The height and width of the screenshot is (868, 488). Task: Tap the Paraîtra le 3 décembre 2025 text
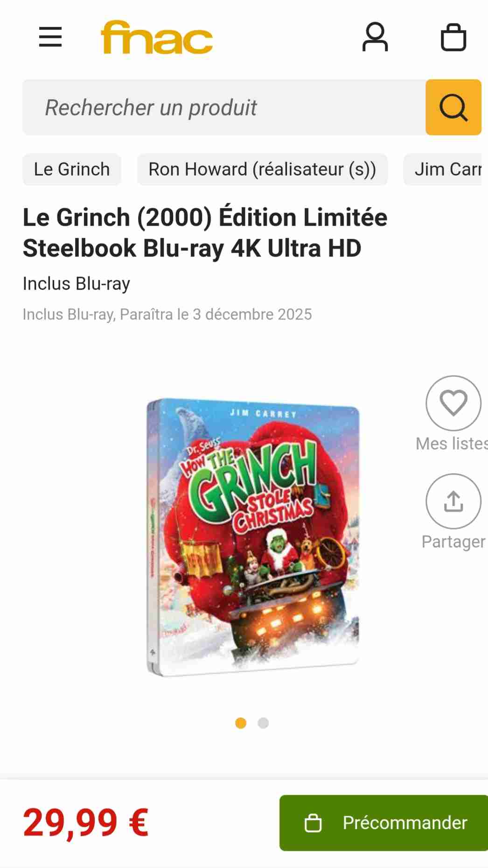coord(216,314)
